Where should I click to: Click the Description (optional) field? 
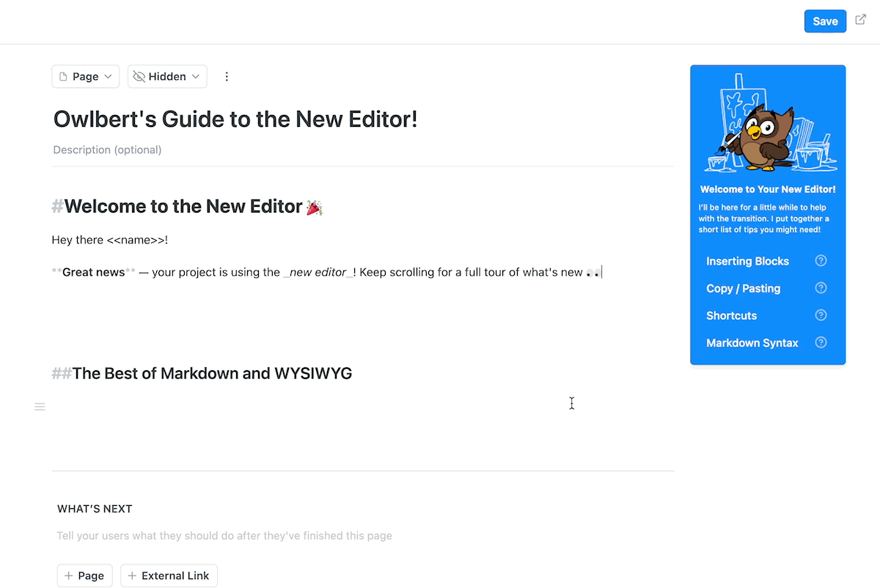[363, 150]
